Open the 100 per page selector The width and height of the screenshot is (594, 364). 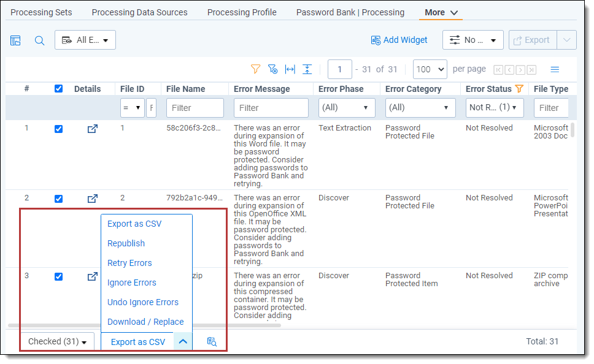(x=430, y=69)
